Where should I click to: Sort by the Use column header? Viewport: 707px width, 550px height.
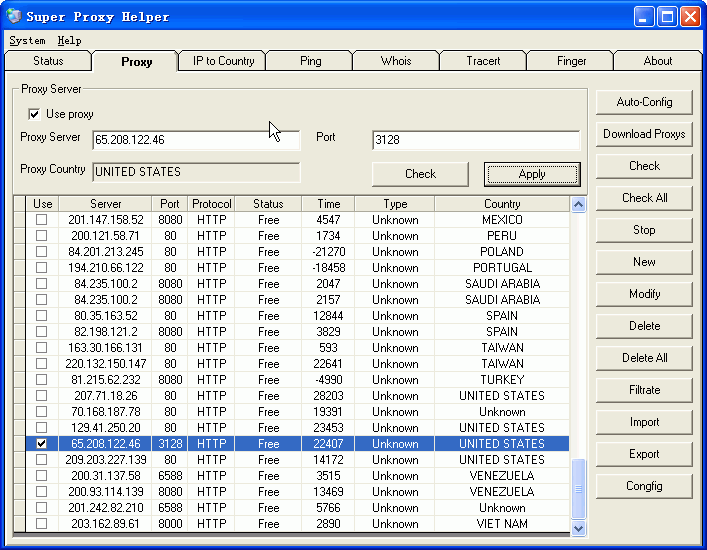[x=42, y=204]
